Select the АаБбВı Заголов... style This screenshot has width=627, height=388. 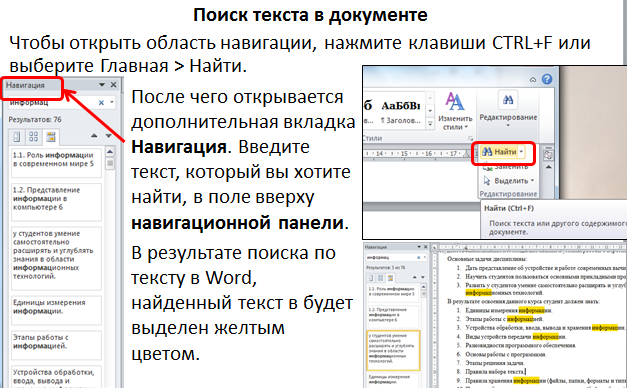tap(401, 112)
